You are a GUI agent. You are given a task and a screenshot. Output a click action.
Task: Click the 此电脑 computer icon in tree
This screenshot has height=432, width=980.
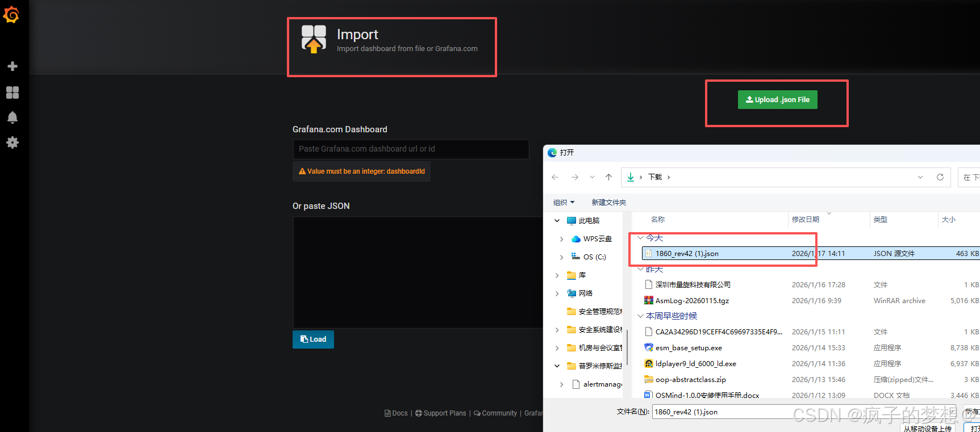572,220
